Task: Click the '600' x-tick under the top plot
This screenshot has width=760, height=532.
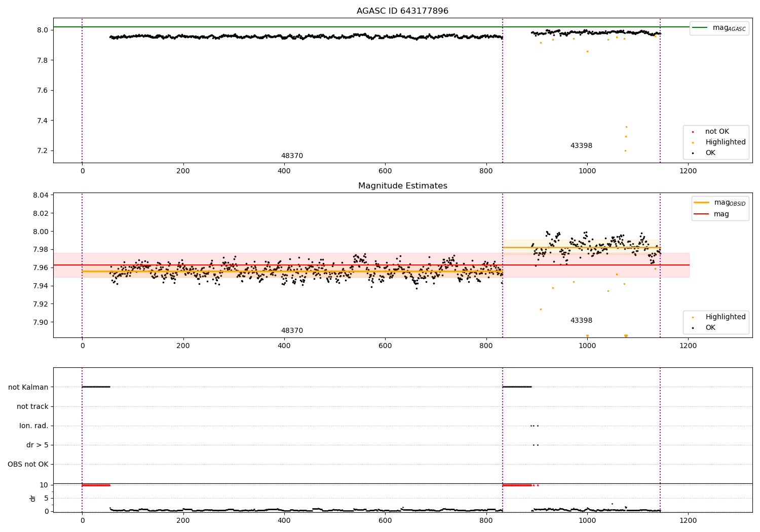Action: [x=385, y=171]
